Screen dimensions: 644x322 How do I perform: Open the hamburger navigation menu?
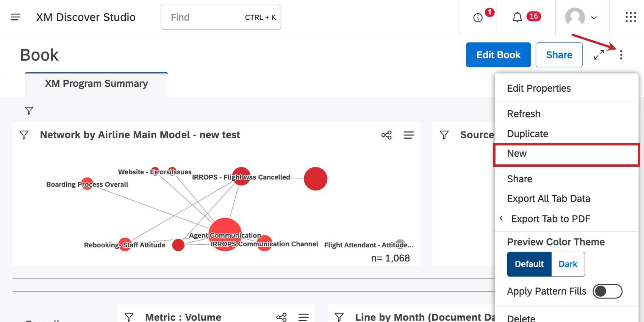(x=16, y=17)
